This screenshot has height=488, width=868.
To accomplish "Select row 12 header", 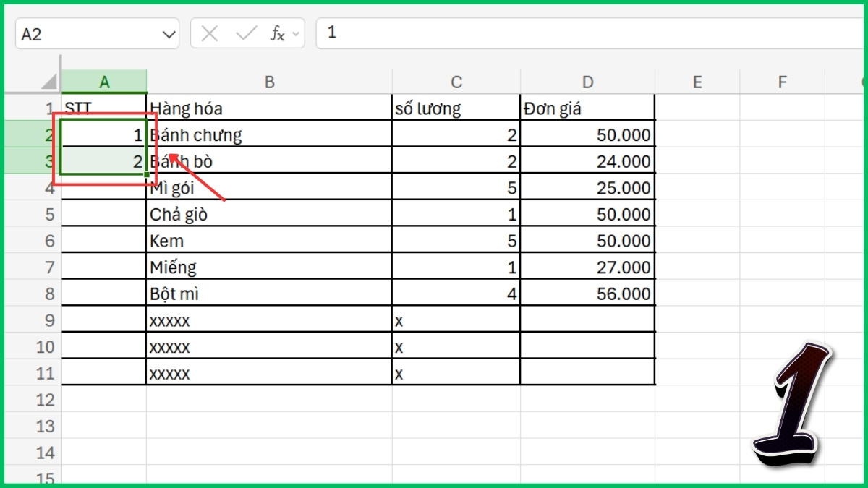I will 33,399.
